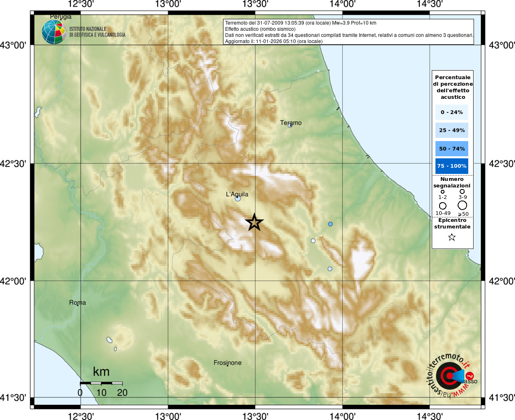Click the top axis label 14°00'
Screen dimensions: 515x420
(x=342, y=4)
